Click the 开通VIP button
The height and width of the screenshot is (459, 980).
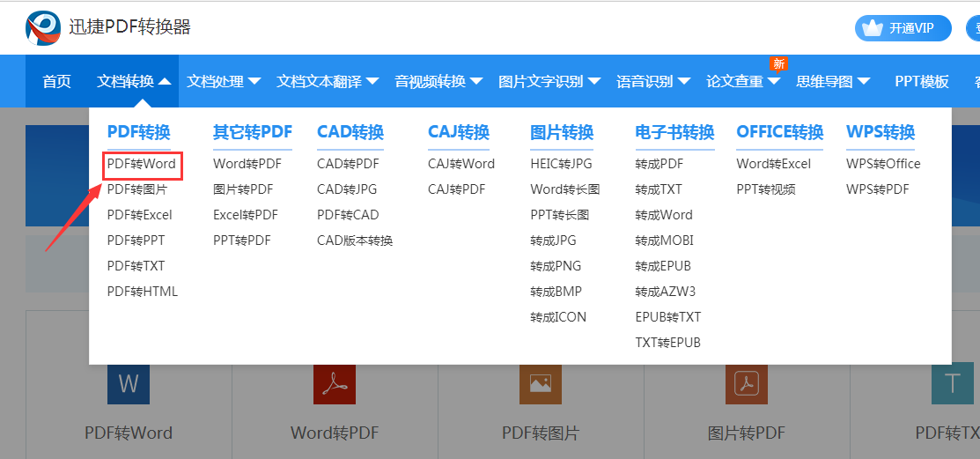[903, 28]
